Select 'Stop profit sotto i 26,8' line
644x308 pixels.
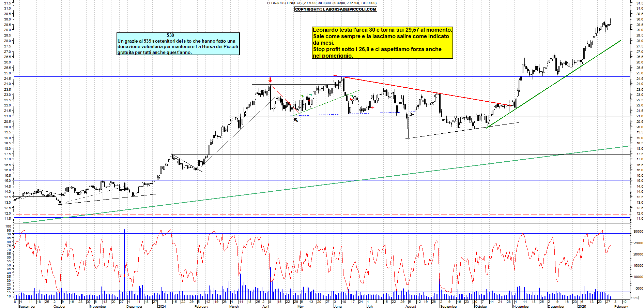click(x=377, y=49)
